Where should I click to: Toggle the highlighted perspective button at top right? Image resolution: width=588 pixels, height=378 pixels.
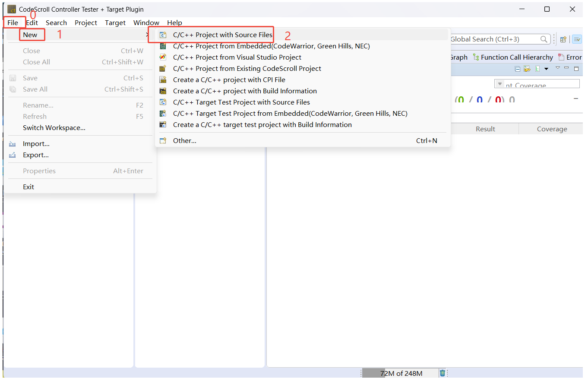point(577,39)
